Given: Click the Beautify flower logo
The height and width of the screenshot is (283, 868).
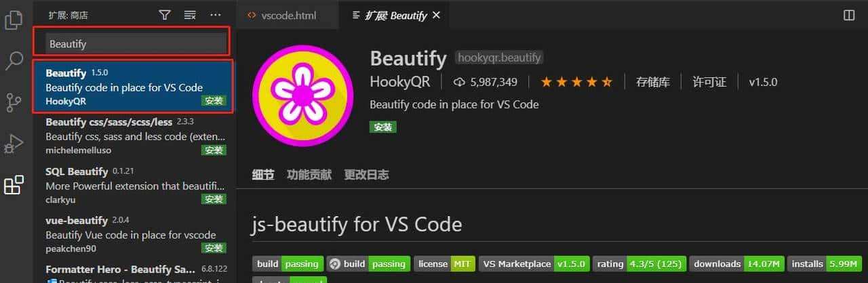Looking at the screenshot, I should click(302, 94).
